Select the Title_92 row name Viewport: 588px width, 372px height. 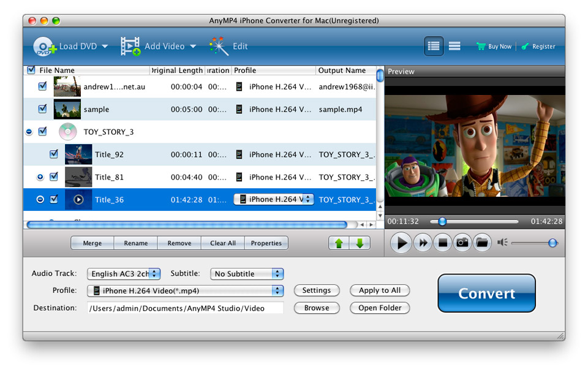point(109,154)
